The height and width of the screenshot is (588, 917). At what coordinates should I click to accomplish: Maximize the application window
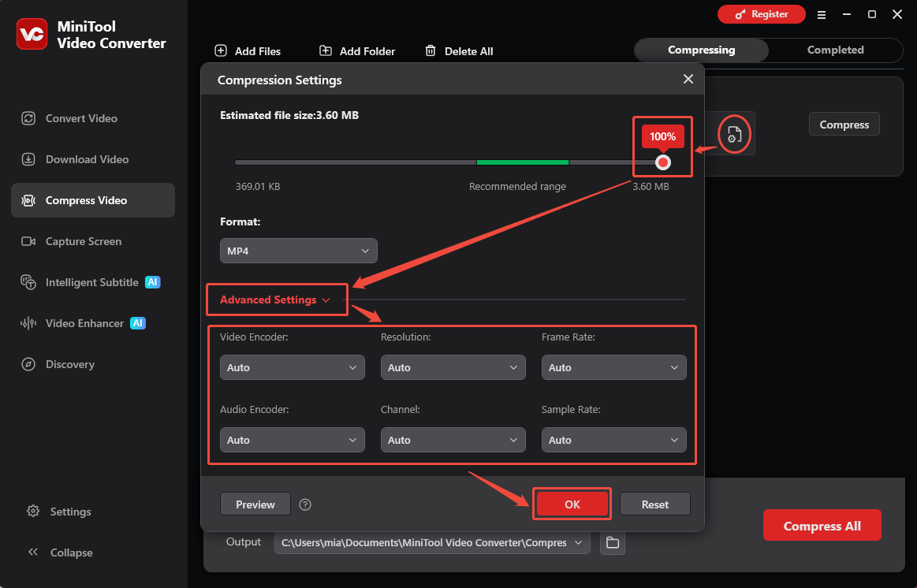pos(872,14)
